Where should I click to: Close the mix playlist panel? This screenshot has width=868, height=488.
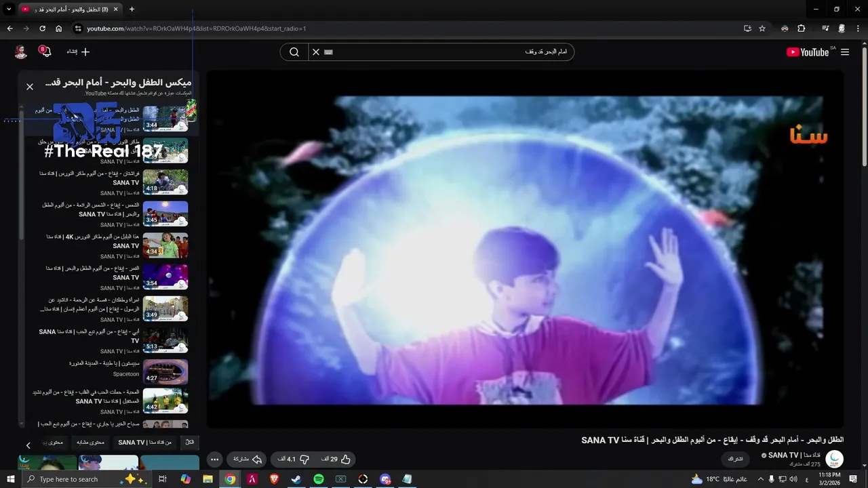(30, 87)
